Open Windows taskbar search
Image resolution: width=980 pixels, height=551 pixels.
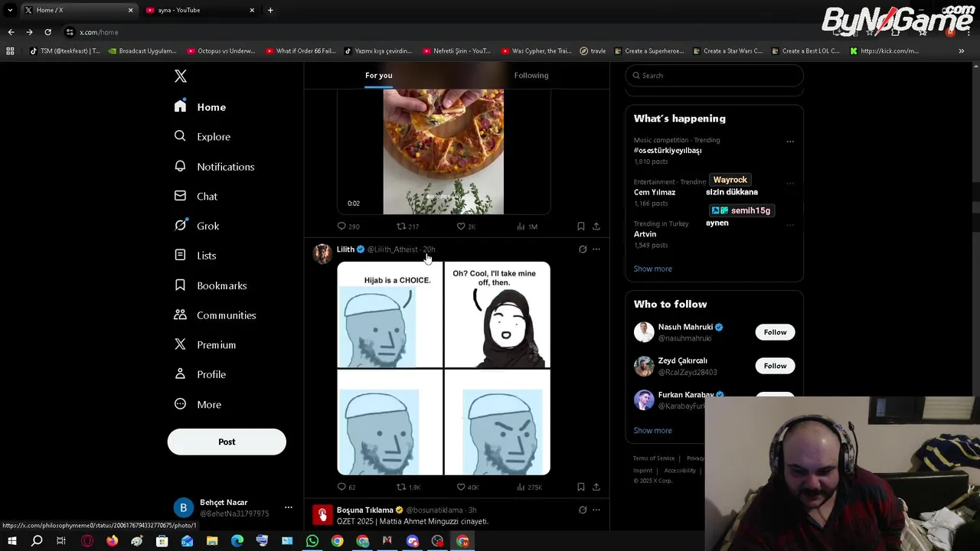[x=37, y=541]
